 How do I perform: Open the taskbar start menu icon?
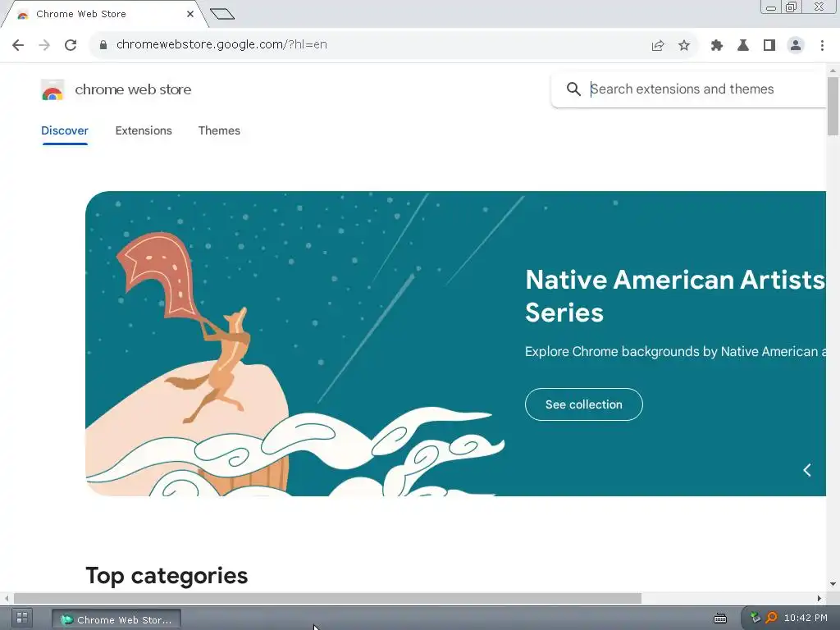pyautogui.click(x=22, y=618)
